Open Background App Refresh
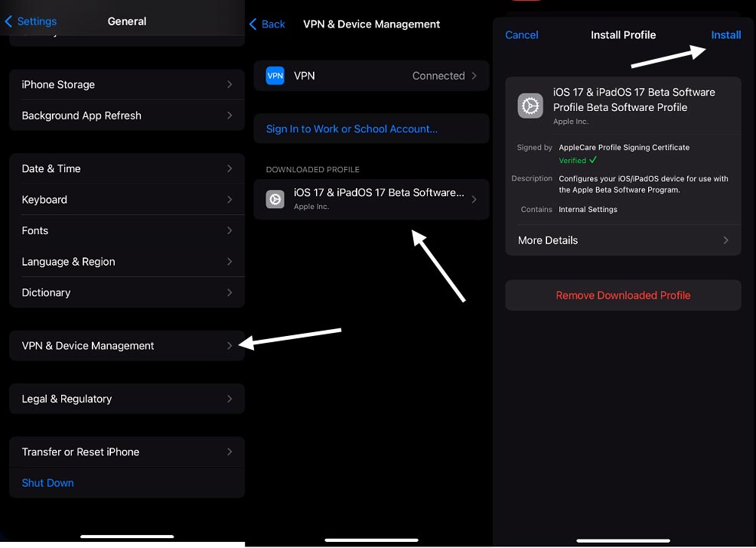The height and width of the screenshot is (548, 756). (x=127, y=116)
